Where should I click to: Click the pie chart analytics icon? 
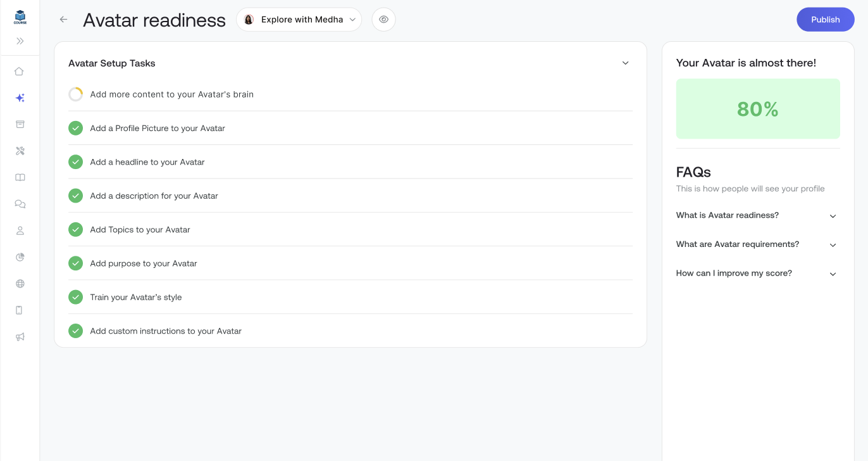click(20, 257)
